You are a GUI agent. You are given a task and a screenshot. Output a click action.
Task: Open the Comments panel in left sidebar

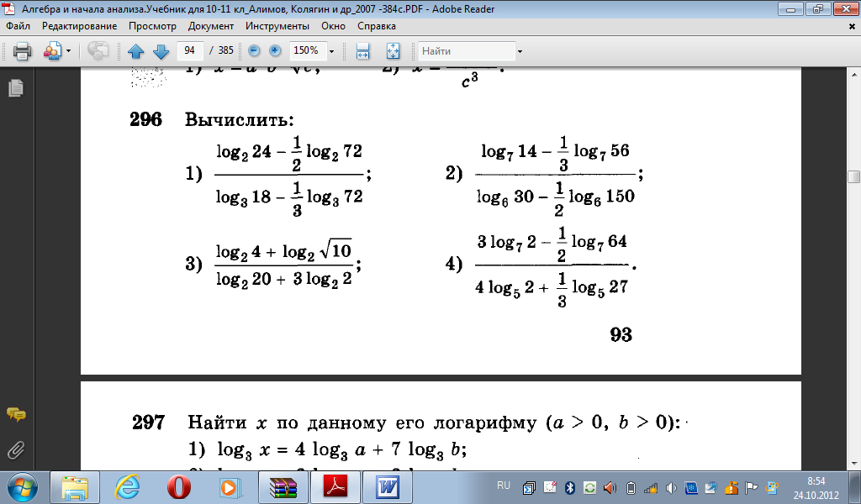[x=16, y=415]
